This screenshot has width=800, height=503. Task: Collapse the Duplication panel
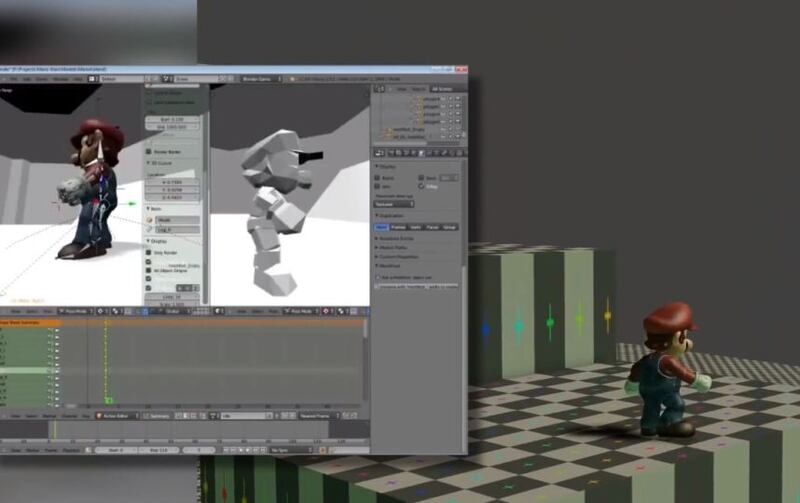pyautogui.click(x=389, y=216)
